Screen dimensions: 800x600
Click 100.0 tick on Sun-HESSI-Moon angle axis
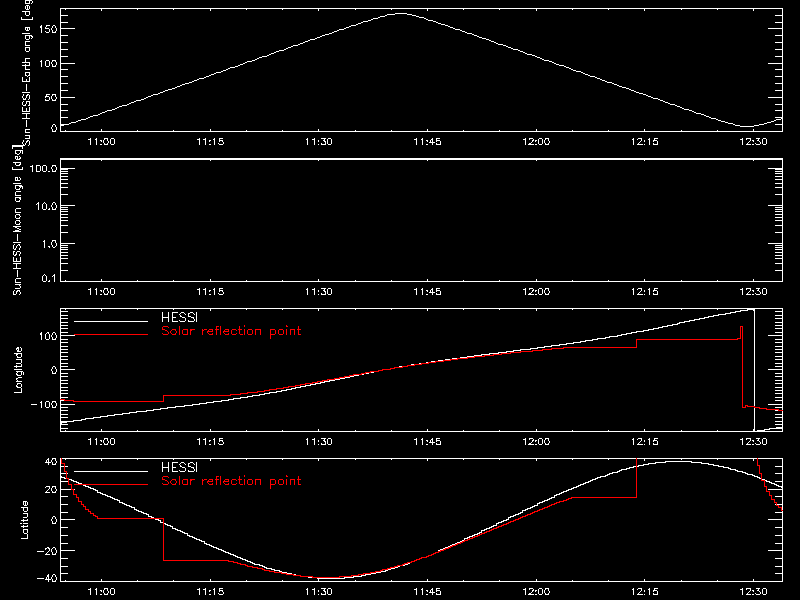coord(44,169)
